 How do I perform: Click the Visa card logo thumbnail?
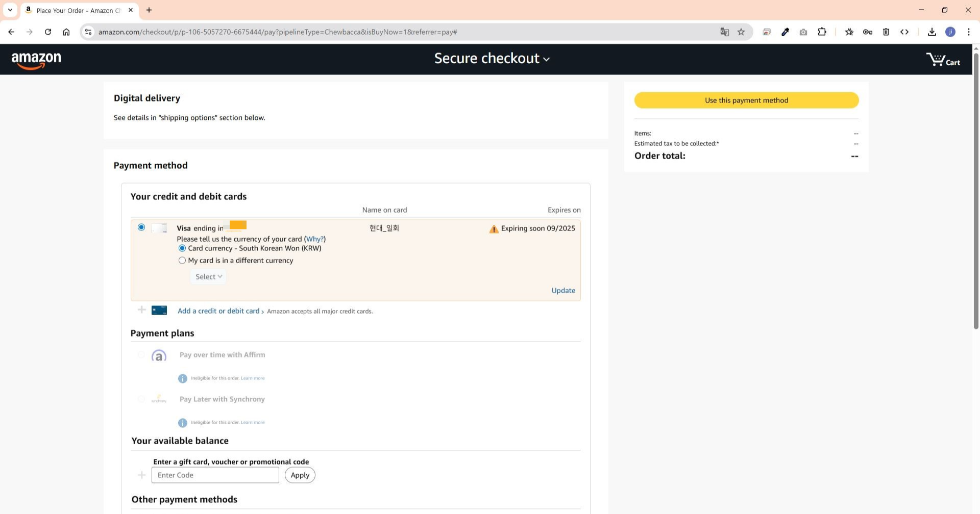tap(159, 228)
